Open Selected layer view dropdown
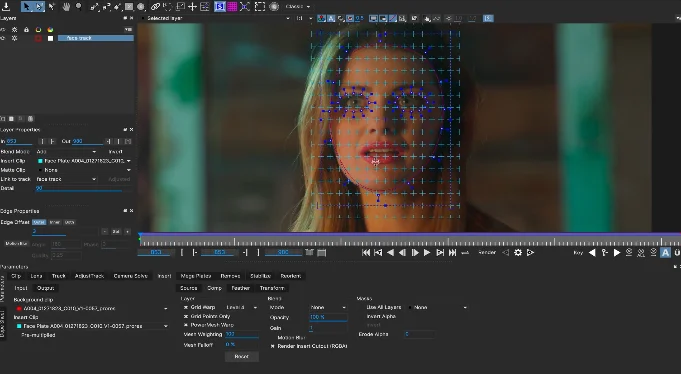The width and height of the screenshot is (681, 374). [x=217, y=18]
